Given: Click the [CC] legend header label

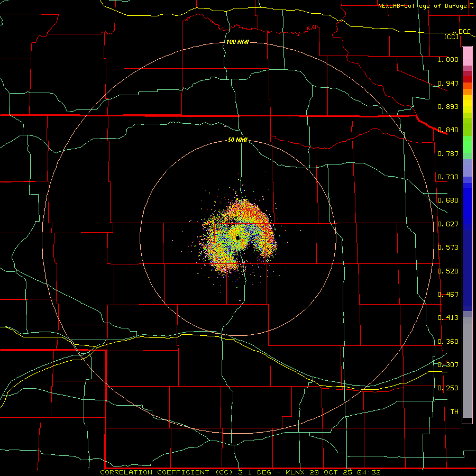Looking at the screenshot, I should (x=452, y=36).
